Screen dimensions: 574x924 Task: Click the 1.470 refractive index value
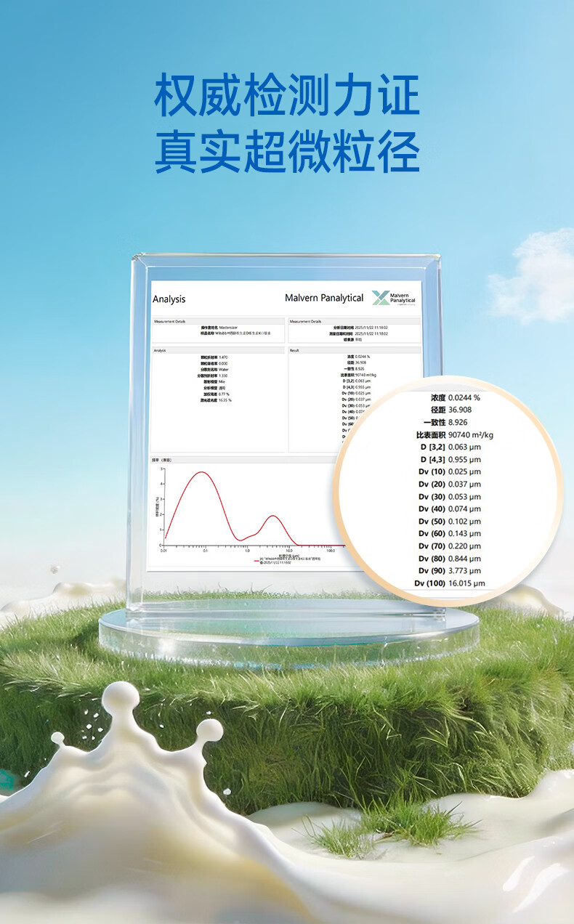223,357
